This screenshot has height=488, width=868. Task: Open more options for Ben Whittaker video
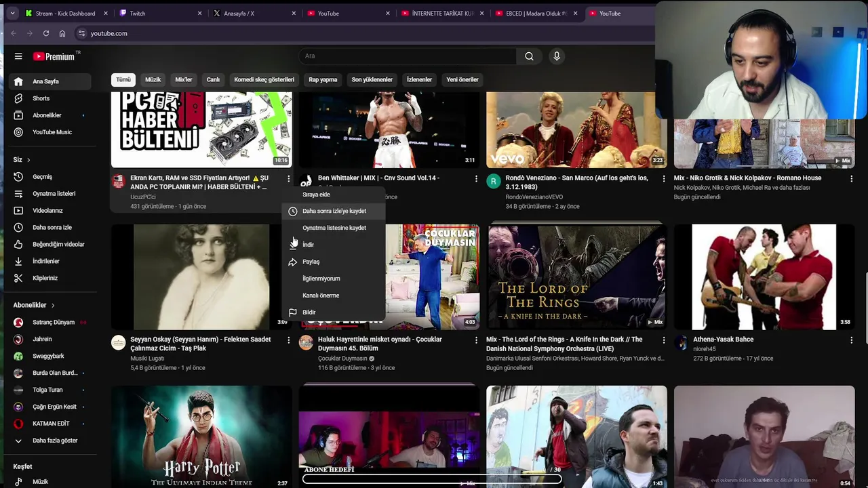click(476, 179)
